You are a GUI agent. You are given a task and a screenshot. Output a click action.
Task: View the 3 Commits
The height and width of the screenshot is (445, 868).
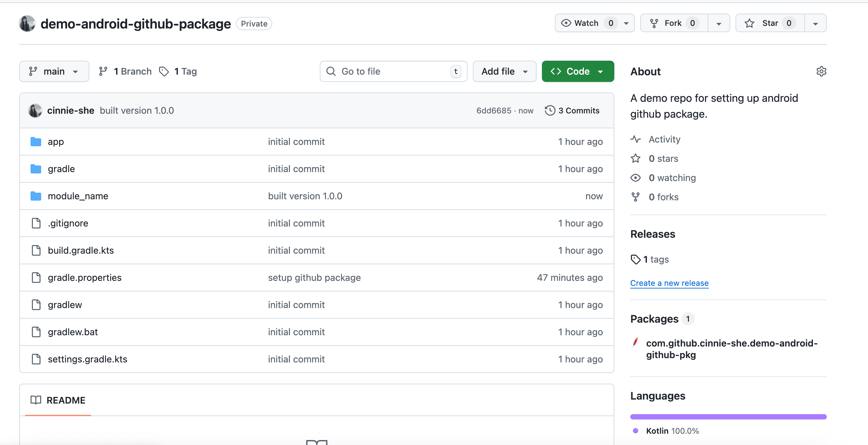(x=577, y=110)
